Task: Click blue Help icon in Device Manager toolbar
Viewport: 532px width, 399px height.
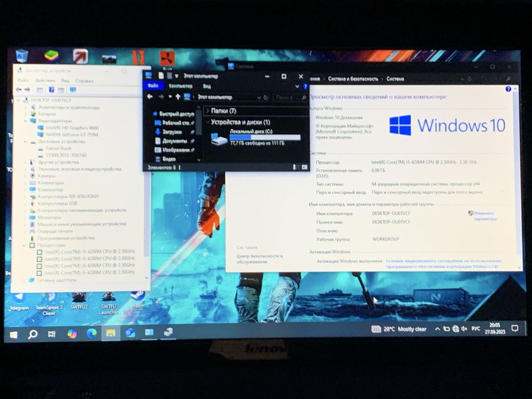Action: coord(51,89)
